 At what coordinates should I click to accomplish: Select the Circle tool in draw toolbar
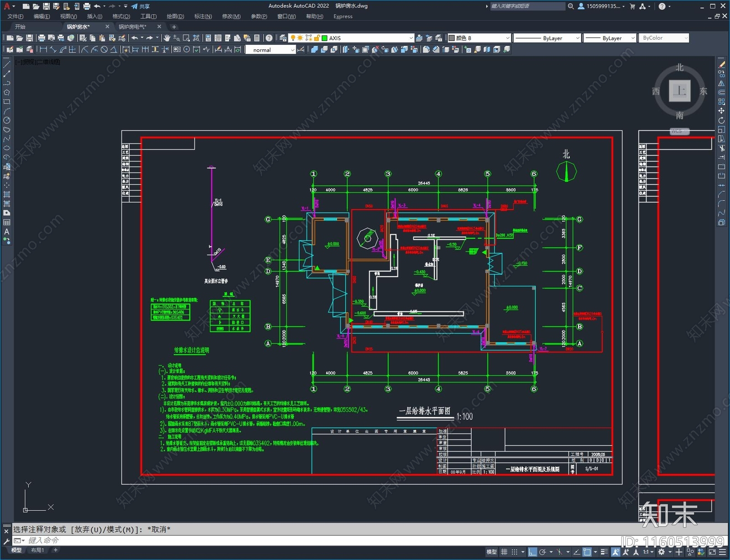6,120
